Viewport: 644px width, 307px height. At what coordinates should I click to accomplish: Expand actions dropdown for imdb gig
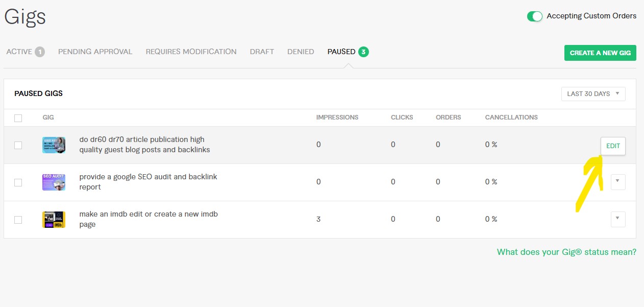pos(617,219)
